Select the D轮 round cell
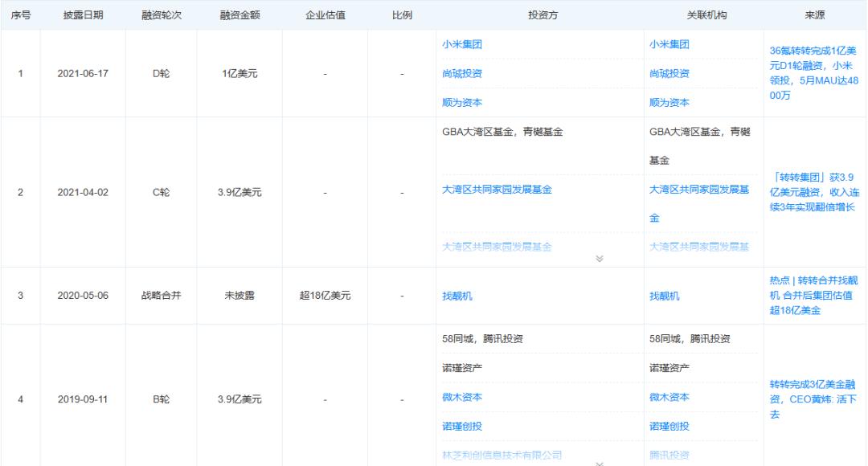868x466 pixels. click(x=161, y=74)
